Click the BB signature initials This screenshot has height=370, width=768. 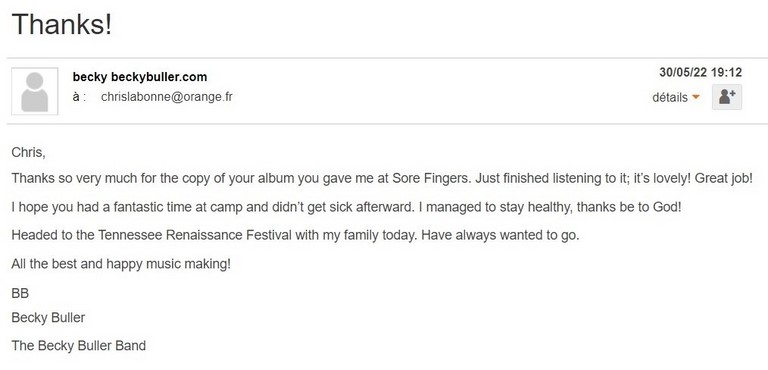20,293
